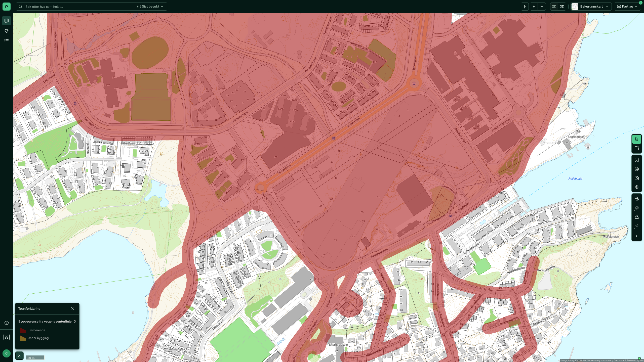Zoom in with the plus button
Viewport: 644px width, 362px height.
pyautogui.click(x=534, y=7)
